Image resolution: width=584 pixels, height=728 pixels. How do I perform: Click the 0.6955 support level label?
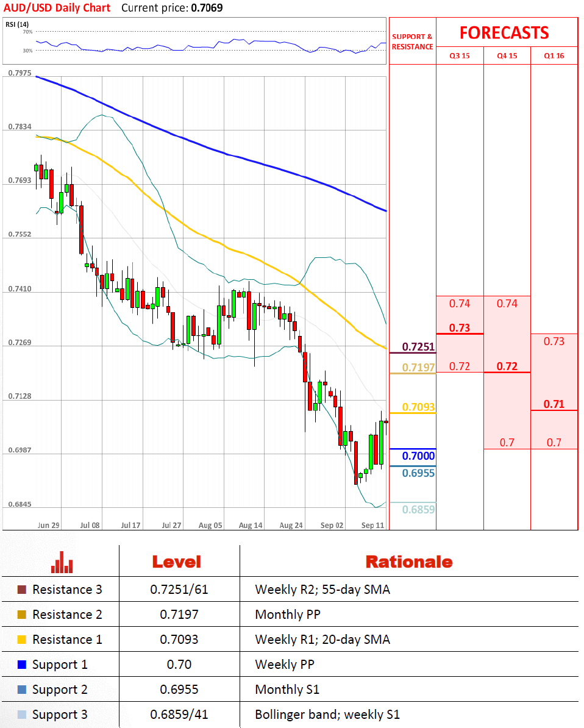[x=418, y=473]
